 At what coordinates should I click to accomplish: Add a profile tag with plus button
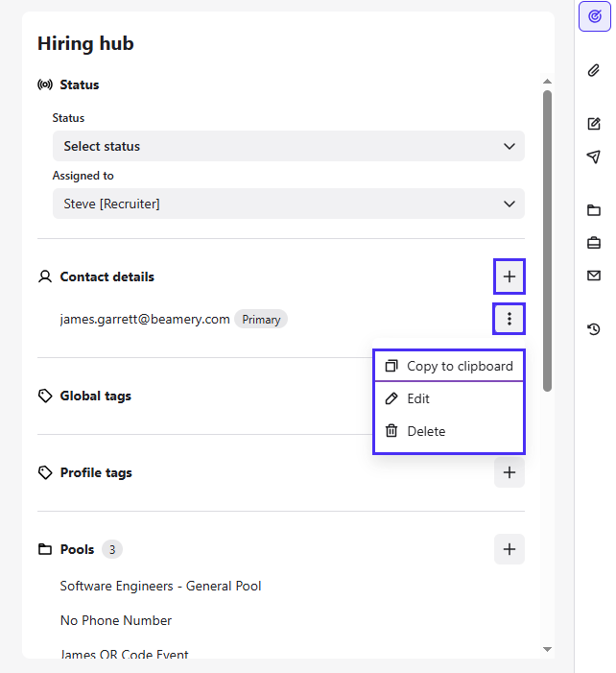coord(509,472)
